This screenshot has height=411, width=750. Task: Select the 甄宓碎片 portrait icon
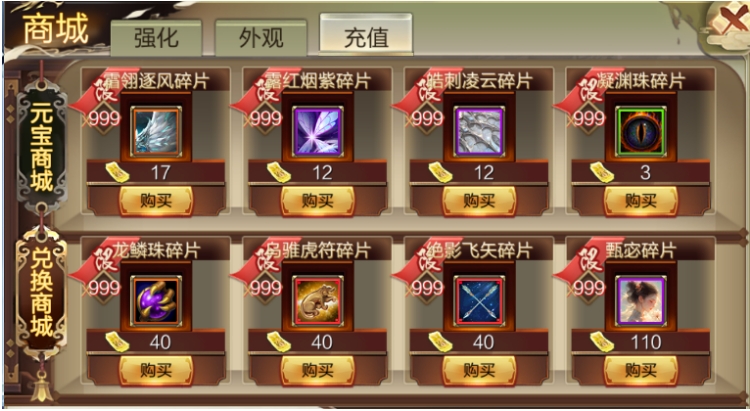(x=641, y=301)
